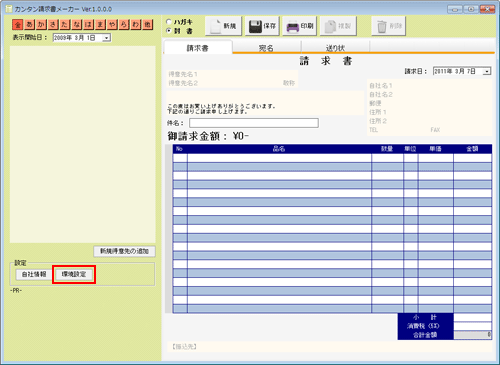500x365 pixels.
Task: Filter customers by 全 (all) button
Action: 18,24
